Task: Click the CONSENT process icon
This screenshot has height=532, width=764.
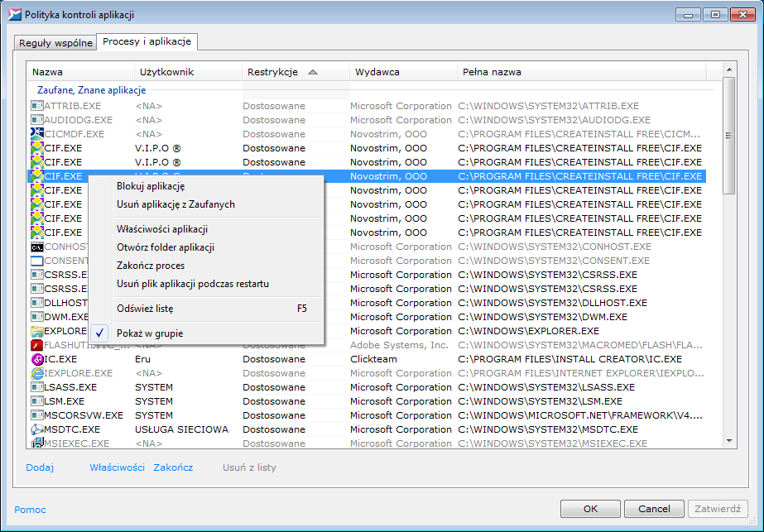Action: pyautogui.click(x=37, y=261)
